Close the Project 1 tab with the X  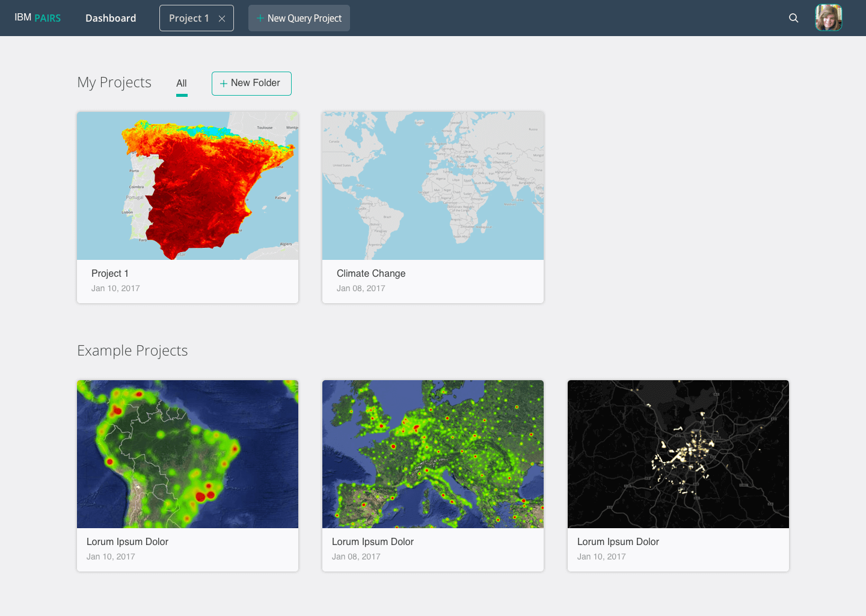point(221,18)
